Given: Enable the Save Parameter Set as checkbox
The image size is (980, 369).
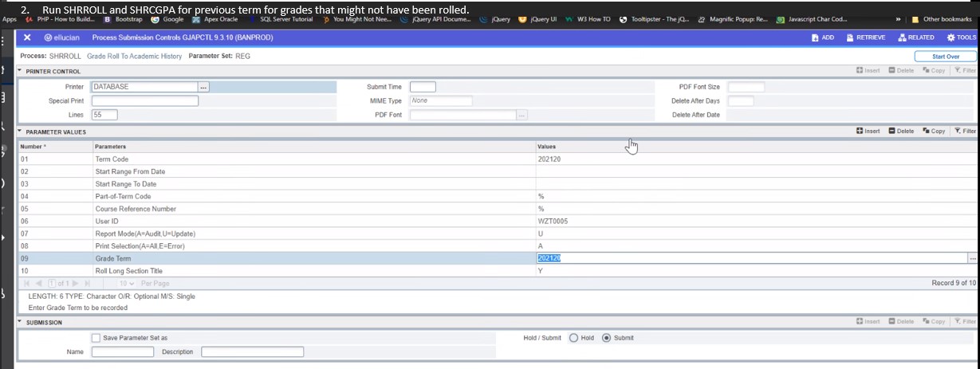Looking at the screenshot, I should click(x=96, y=338).
